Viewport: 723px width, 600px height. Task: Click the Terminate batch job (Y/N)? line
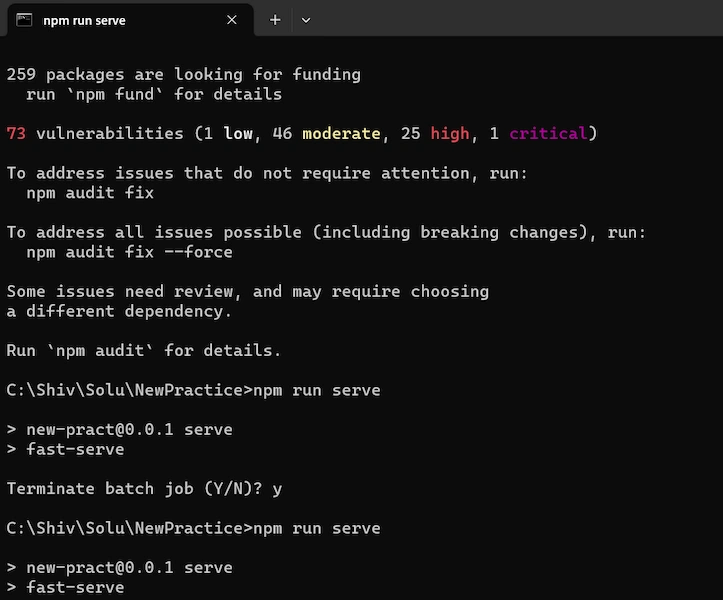coord(144,488)
